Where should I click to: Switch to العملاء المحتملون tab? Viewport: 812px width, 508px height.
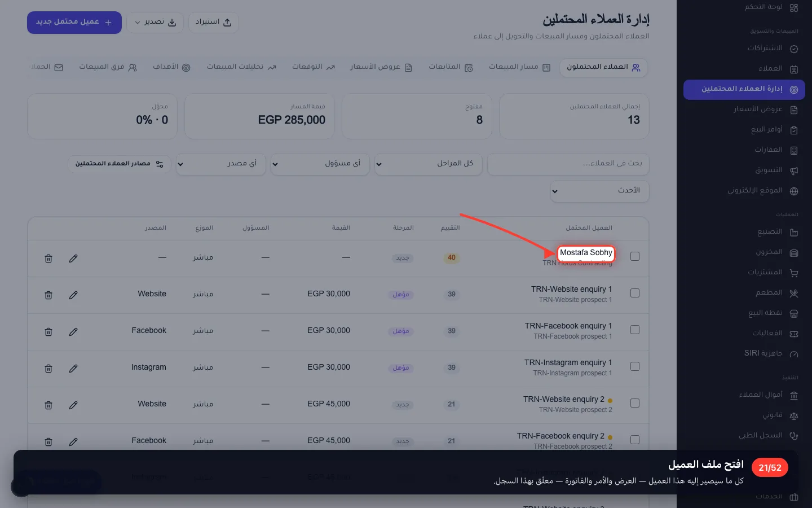pyautogui.click(x=603, y=67)
